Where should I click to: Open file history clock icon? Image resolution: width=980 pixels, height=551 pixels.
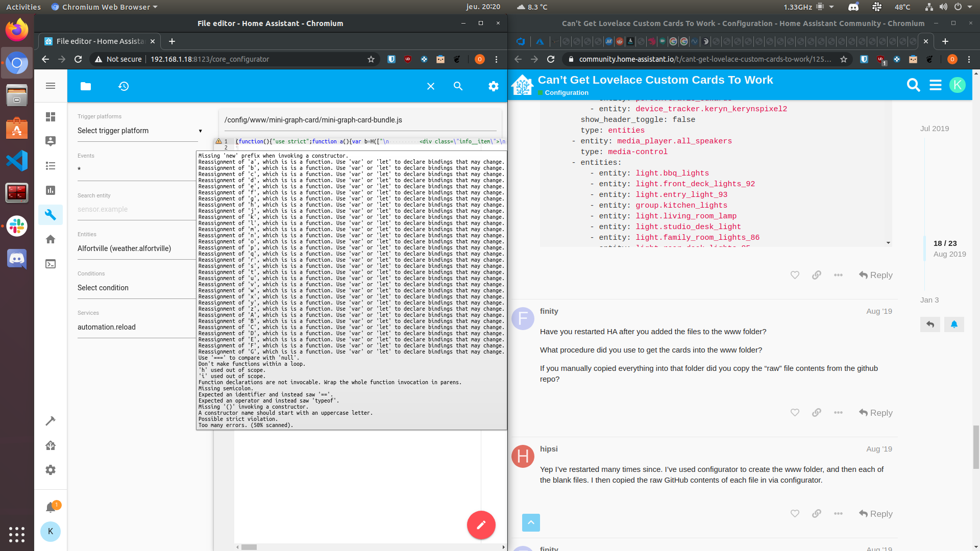pos(124,86)
